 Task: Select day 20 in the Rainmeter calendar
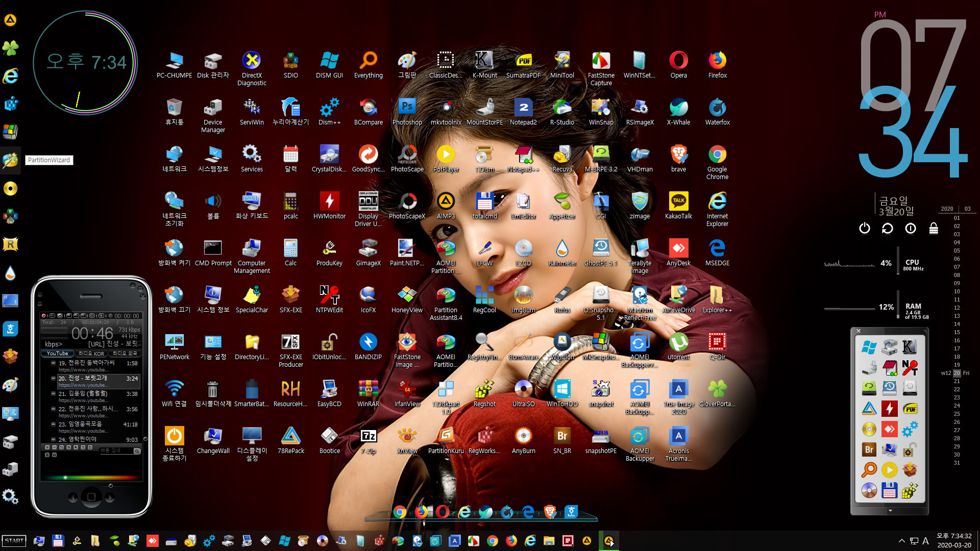[957, 373]
